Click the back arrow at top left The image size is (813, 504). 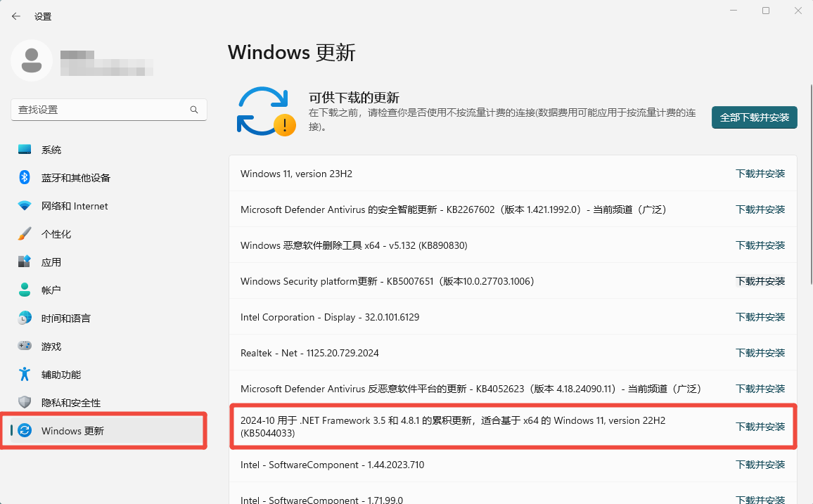click(x=15, y=15)
